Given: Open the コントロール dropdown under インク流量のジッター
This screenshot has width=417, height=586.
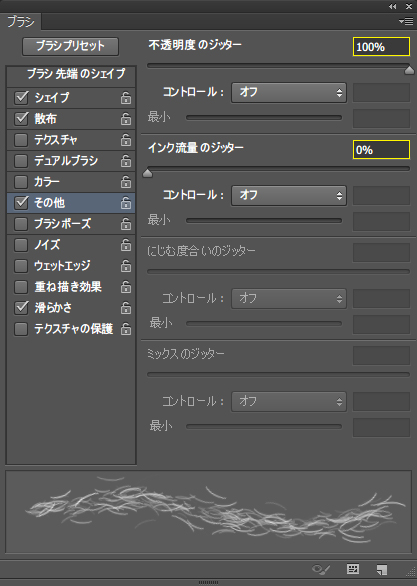Looking at the screenshot, I should tap(289, 195).
